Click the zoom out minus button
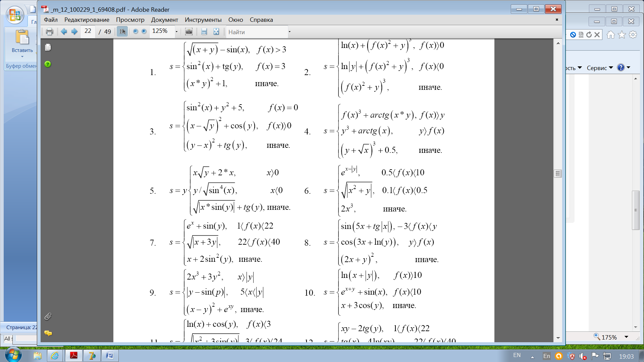644x362 pixels. [136, 31]
